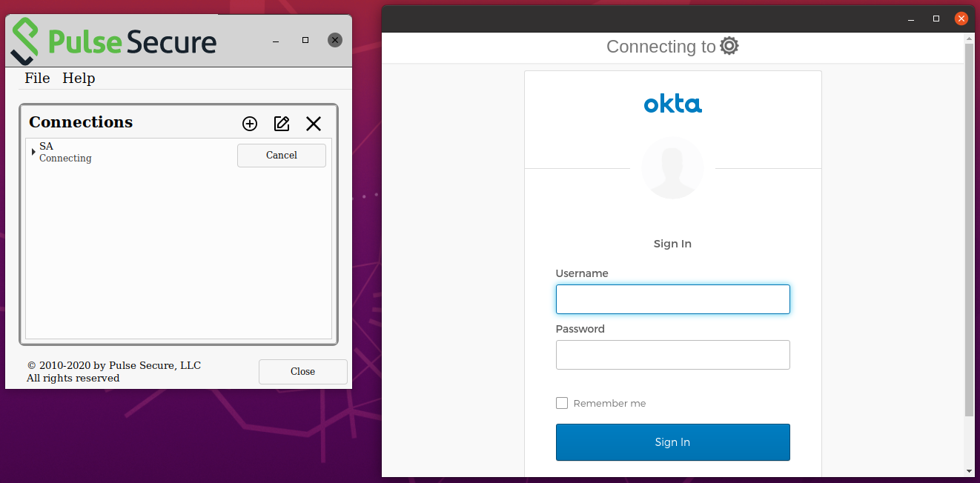
Task: Edit the selected connection with pencil icon
Action: pyautogui.click(x=282, y=124)
